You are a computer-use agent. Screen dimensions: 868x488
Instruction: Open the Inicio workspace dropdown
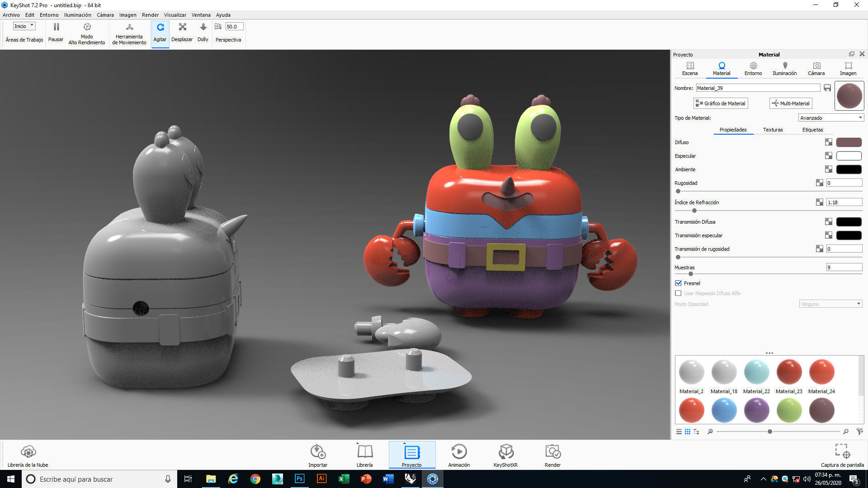coord(24,26)
